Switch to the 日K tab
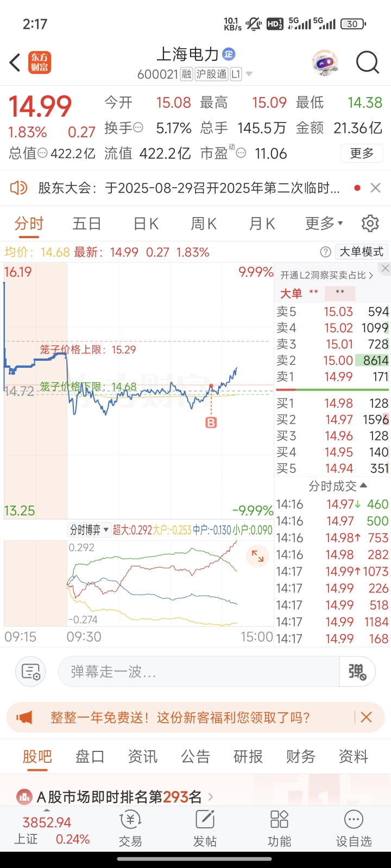The width and height of the screenshot is (391, 868). click(146, 224)
